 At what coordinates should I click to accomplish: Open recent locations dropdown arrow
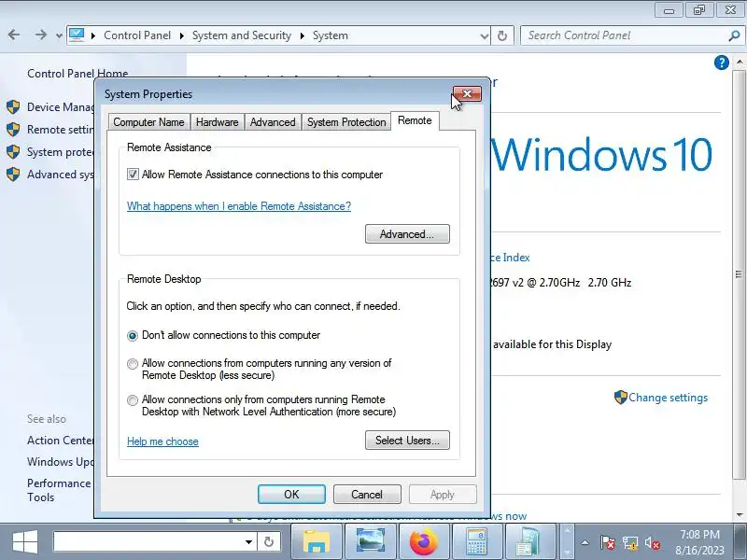59,35
